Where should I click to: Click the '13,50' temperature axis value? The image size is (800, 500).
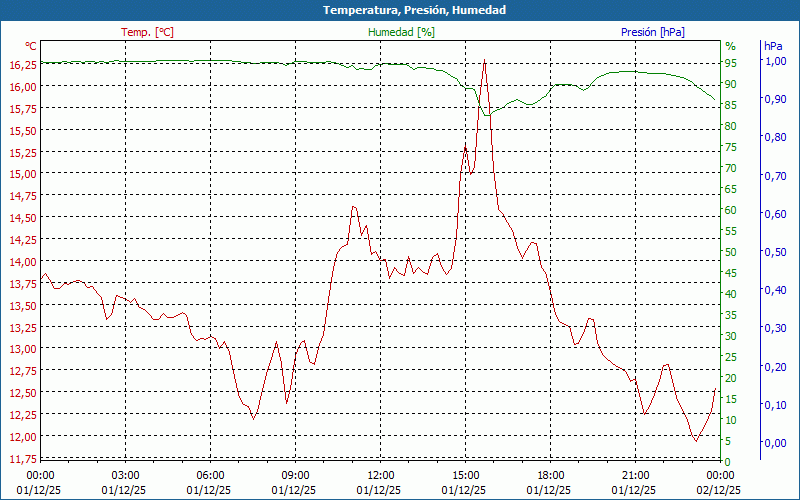(x=23, y=306)
